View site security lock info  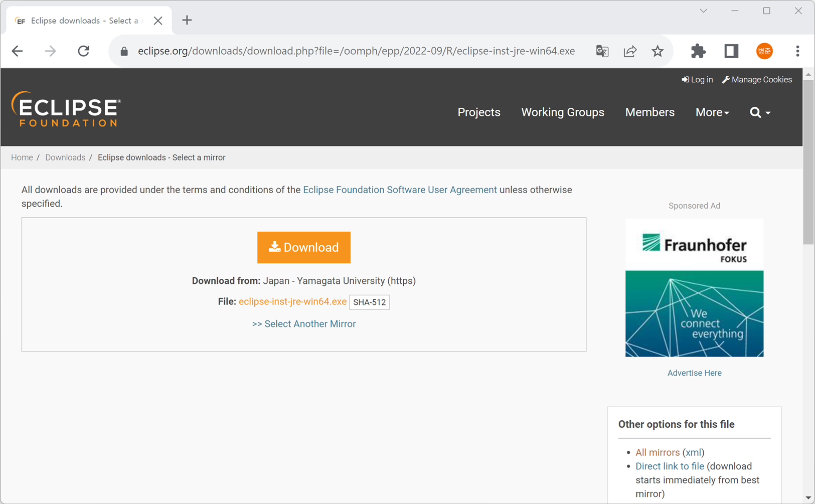point(124,51)
